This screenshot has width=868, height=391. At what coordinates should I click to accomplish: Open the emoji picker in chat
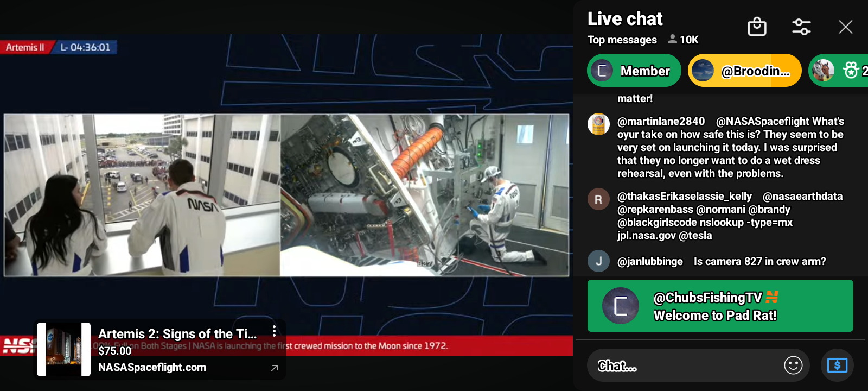click(793, 365)
